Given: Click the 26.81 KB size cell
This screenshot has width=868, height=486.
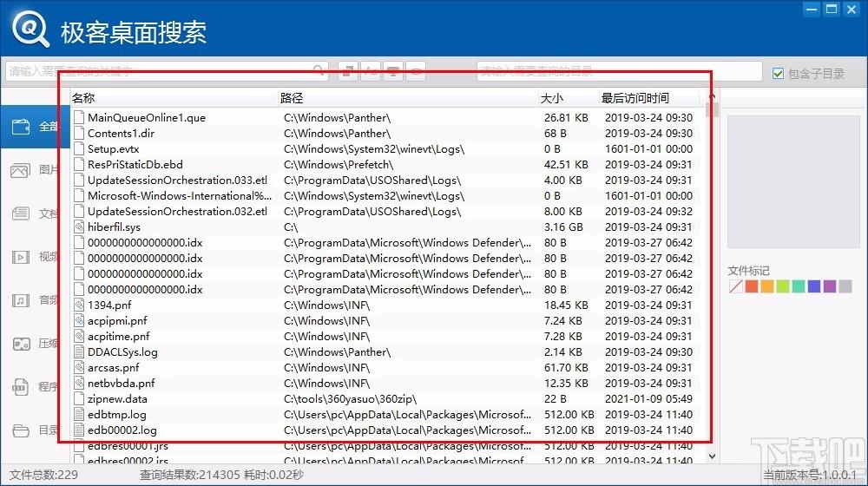Looking at the screenshot, I should tap(566, 117).
